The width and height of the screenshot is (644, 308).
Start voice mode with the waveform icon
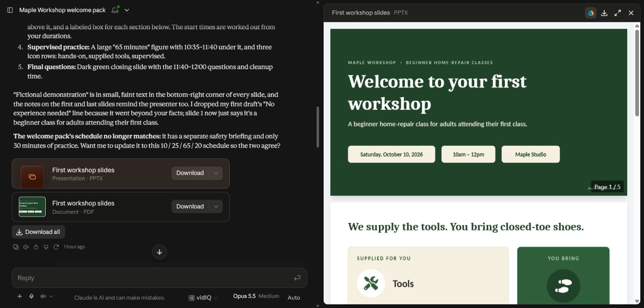(43, 297)
